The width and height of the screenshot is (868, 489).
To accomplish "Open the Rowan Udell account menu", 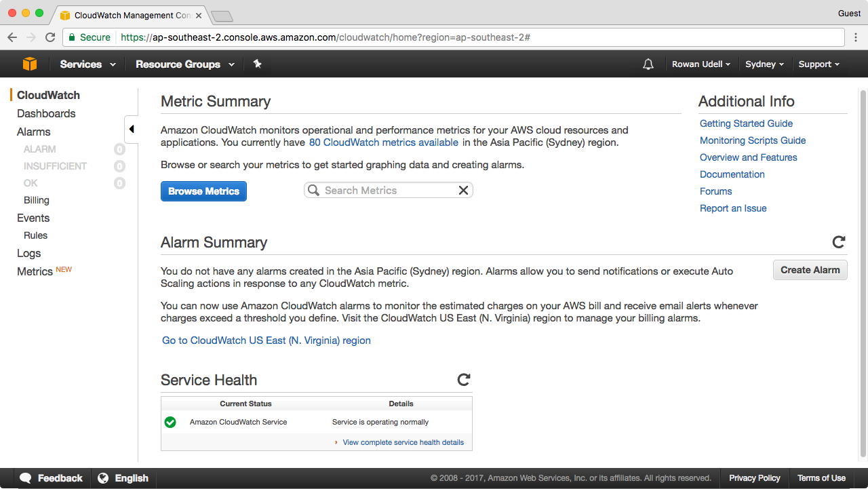I will (701, 64).
